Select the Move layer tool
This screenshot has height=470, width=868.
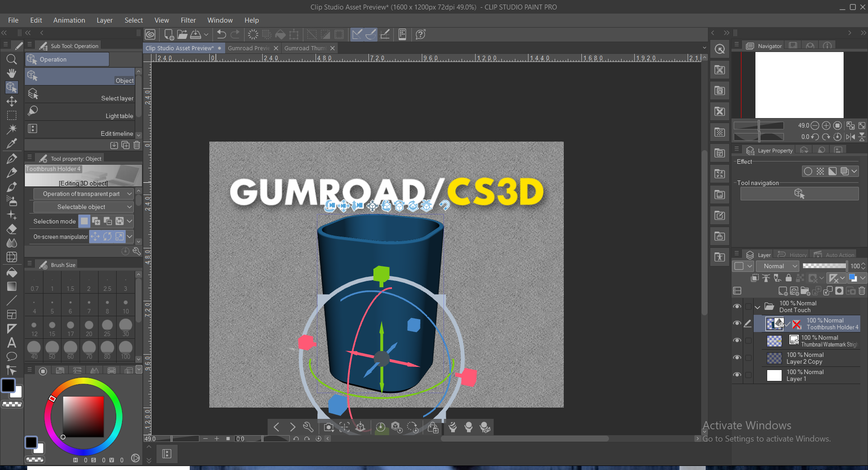click(12, 101)
